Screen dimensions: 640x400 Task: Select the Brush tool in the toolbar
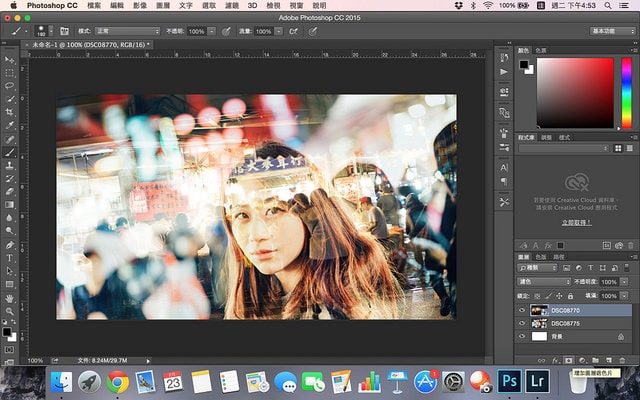pyautogui.click(x=10, y=151)
